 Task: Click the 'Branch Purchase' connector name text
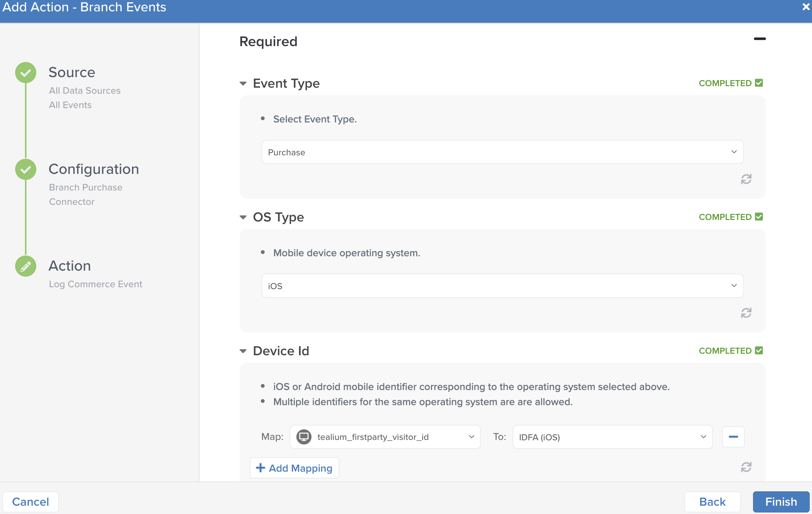(86, 187)
